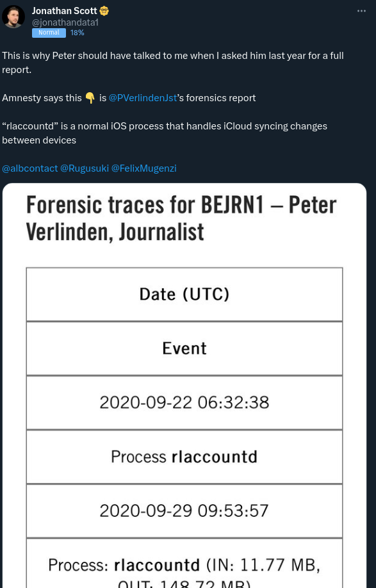Click the rlaccountd IN 11.77 MB row

tap(184, 563)
